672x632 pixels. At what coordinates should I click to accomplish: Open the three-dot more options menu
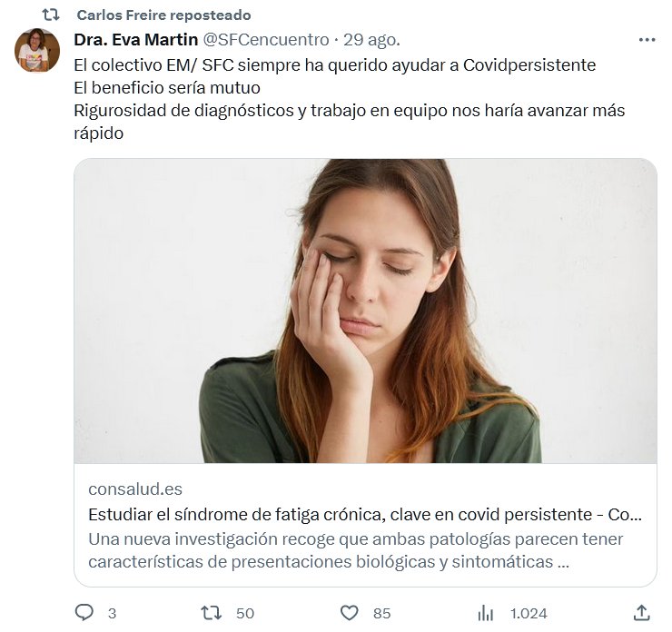647,40
